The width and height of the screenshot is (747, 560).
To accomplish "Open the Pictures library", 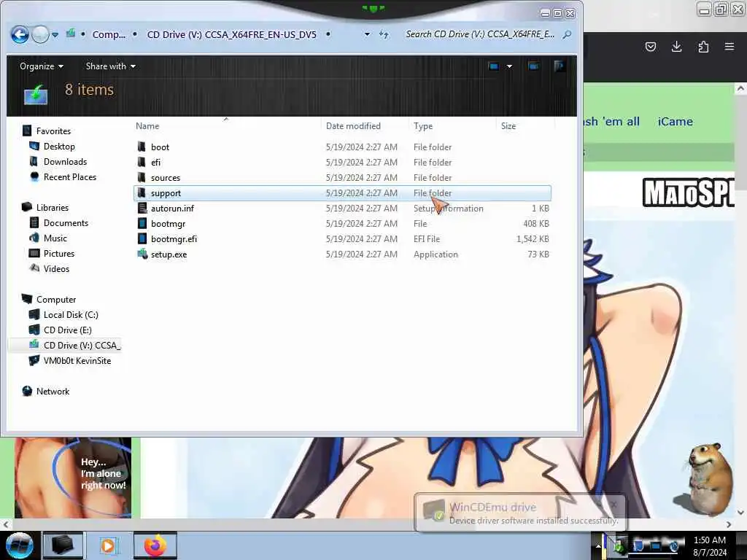I will coord(59,253).
